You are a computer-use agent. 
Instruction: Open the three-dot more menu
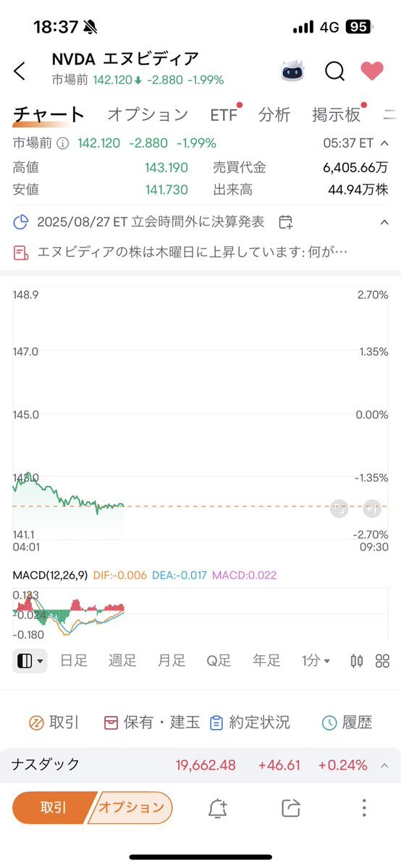364,808
